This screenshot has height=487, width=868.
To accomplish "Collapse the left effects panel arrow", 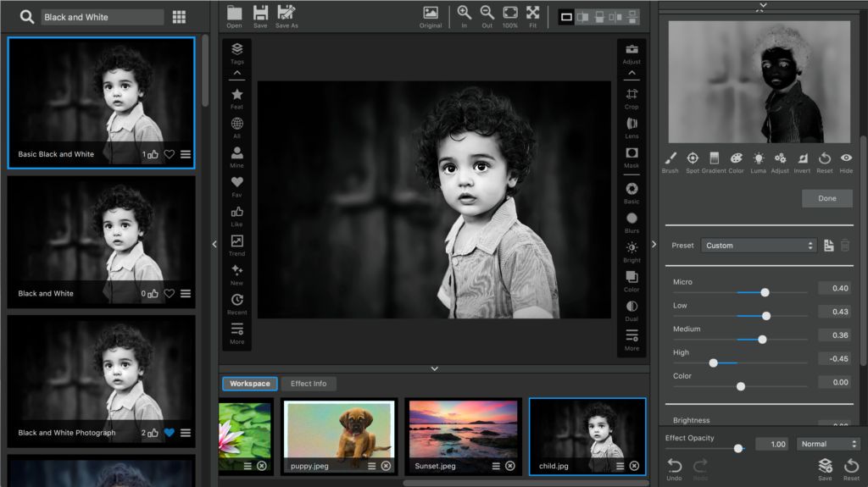I will click(214, 244).
